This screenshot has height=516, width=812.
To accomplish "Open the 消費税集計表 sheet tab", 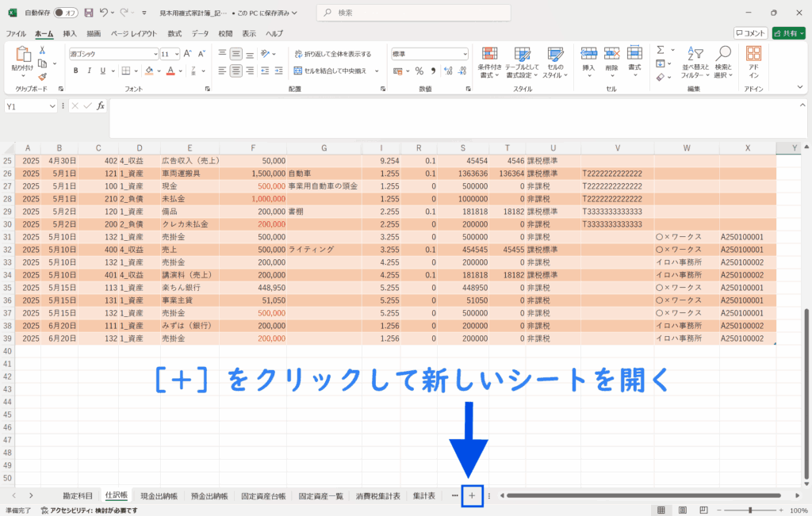I will coord(378,496).
